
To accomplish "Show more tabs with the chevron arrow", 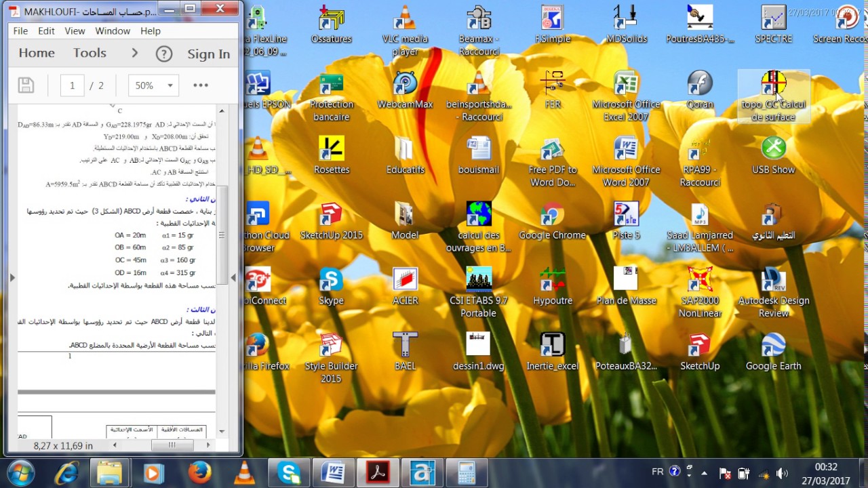I will 134,53.
